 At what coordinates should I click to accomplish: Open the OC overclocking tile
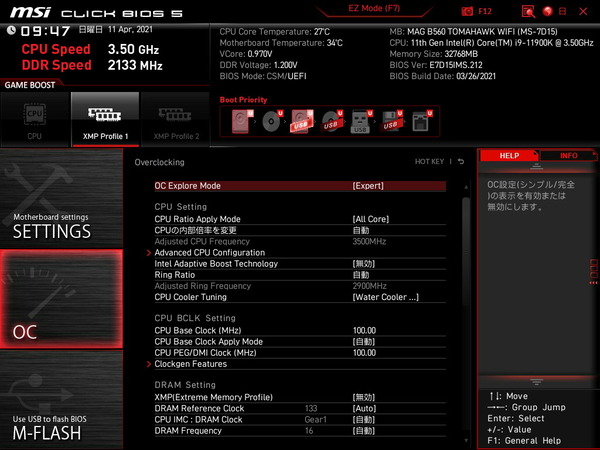tap(61, 299)
